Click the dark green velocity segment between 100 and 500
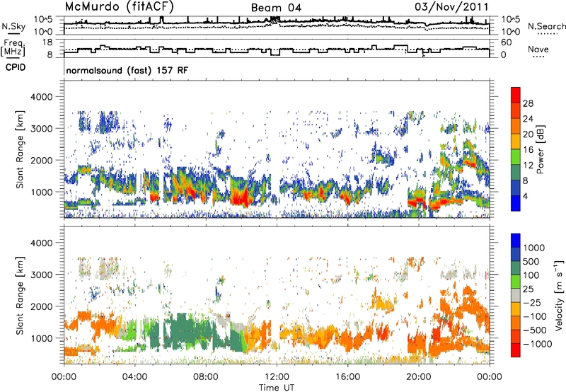This screenshot has height=392, width=566. click(516, 268)
